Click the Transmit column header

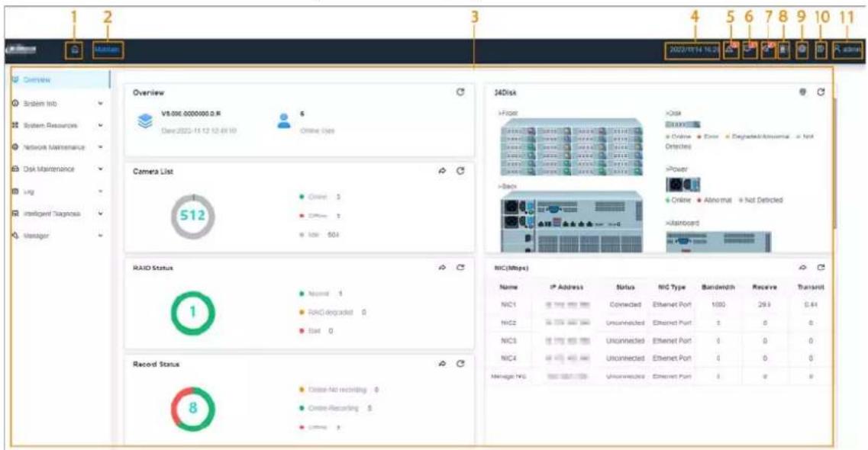point(811,287)
